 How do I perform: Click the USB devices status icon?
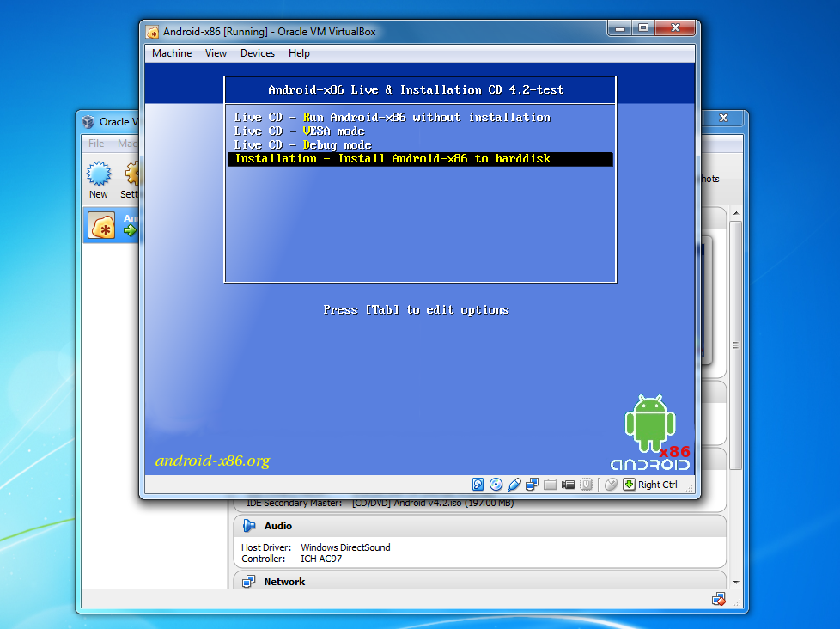514,485
